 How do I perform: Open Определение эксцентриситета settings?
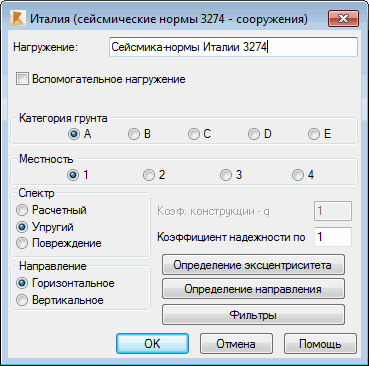coord(253,265)
